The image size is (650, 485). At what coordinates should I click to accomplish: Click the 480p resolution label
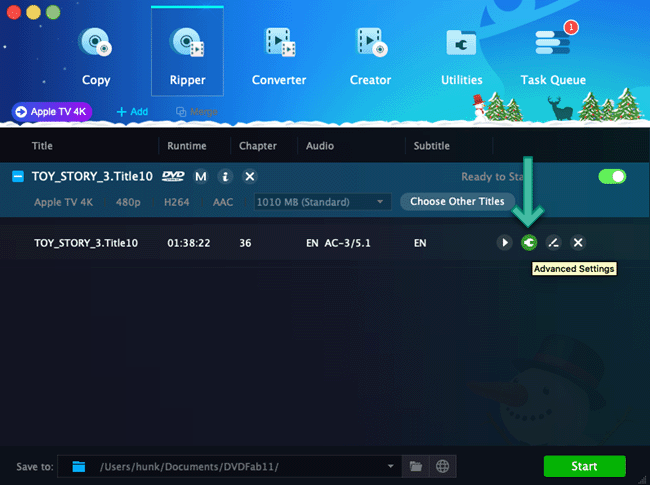click(128, 202)
